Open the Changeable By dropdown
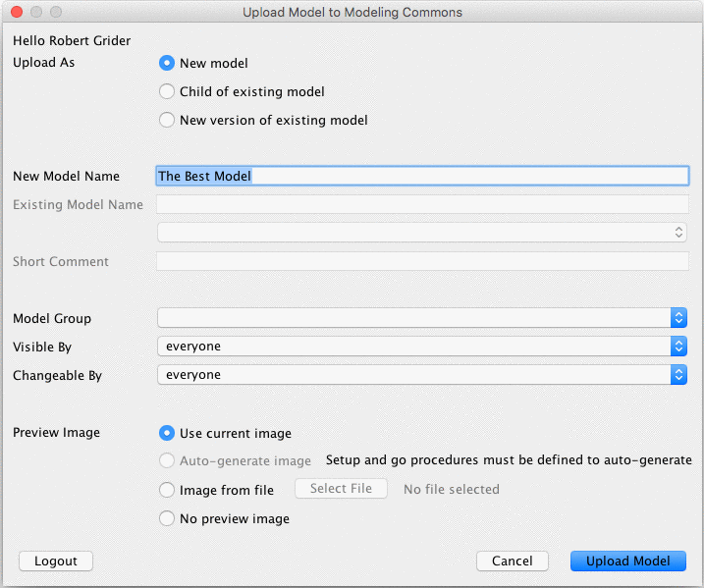The width and height of the screenshot is (704, 588). 422,375
